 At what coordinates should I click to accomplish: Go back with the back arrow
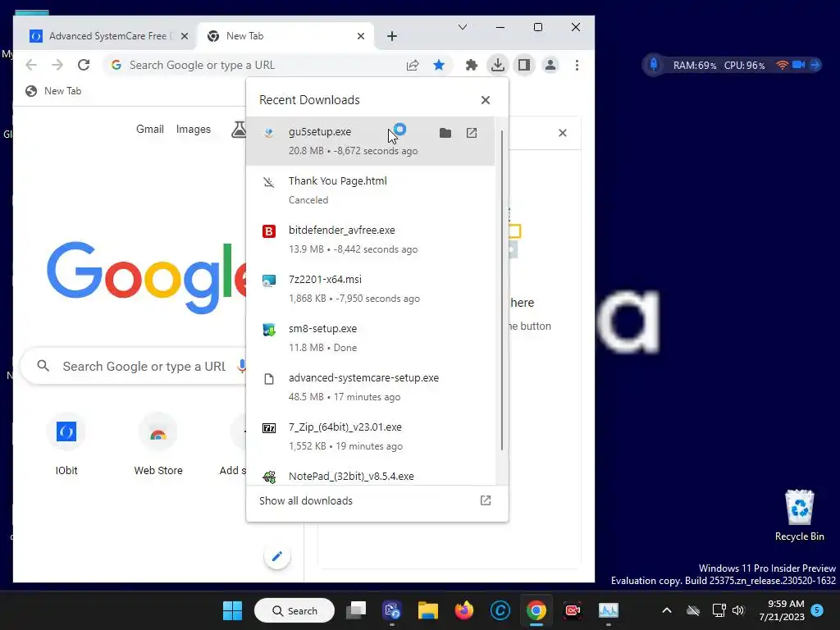(x=31, y=65)
